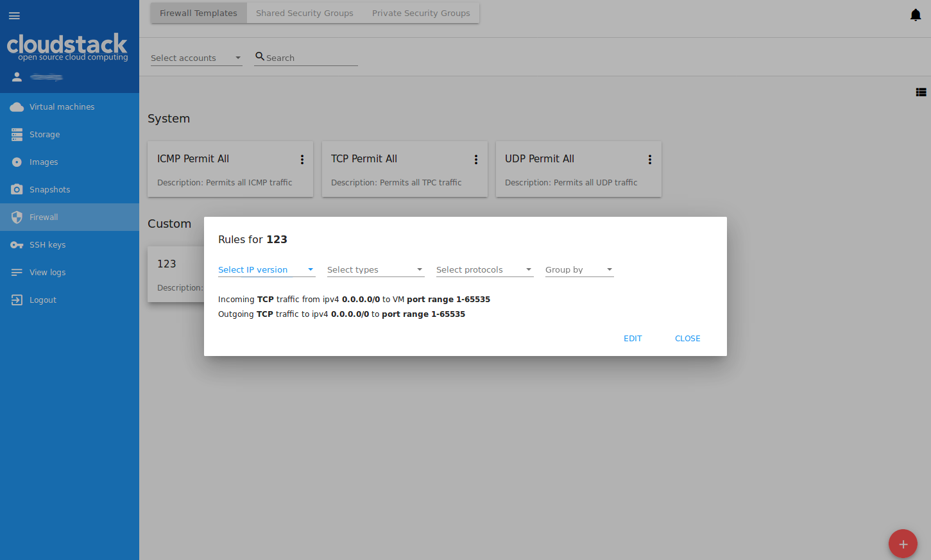Open ICMP Permit All options menu
This screenshot has width=931, height=560.
coord(302,160)
